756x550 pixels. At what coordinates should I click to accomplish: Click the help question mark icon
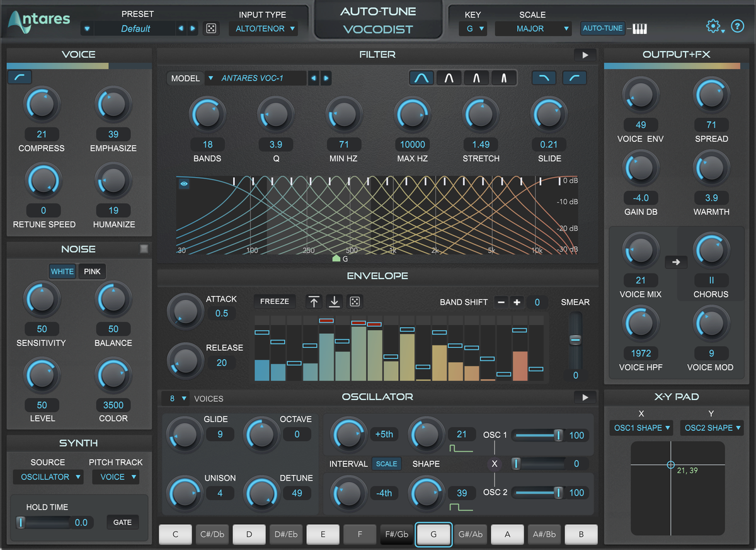tap(738, 26)
